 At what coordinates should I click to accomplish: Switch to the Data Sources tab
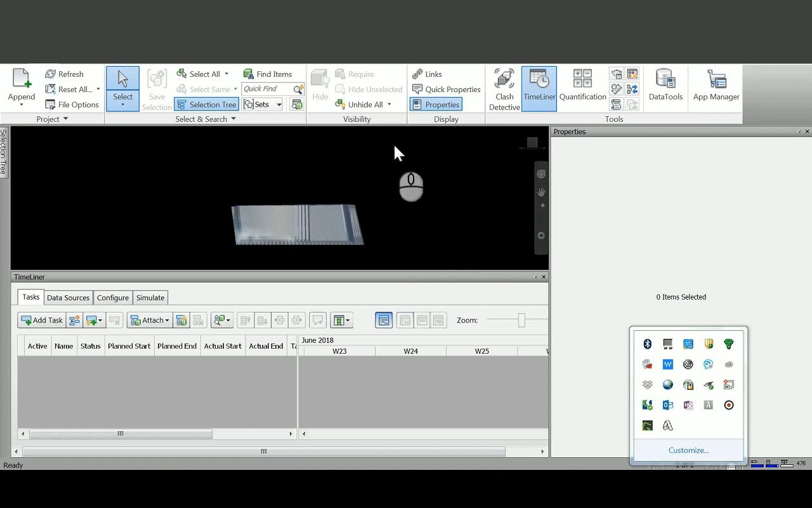coord(68,297)
